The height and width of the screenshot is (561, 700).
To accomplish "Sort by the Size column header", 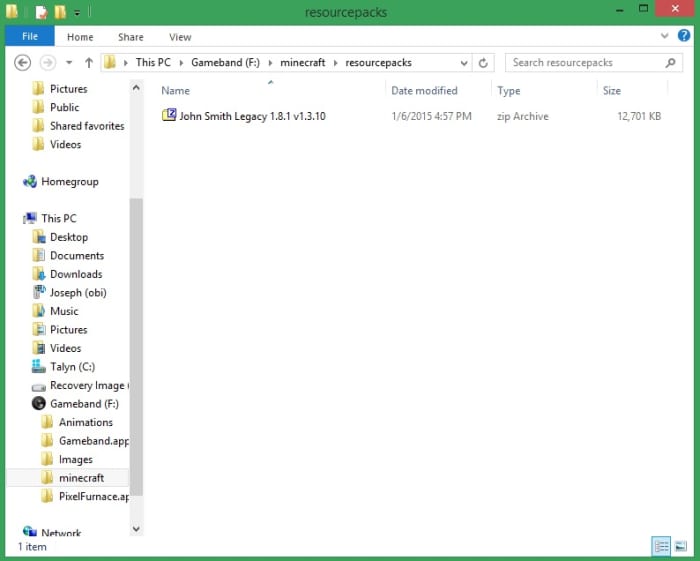I will pos(612,91).
